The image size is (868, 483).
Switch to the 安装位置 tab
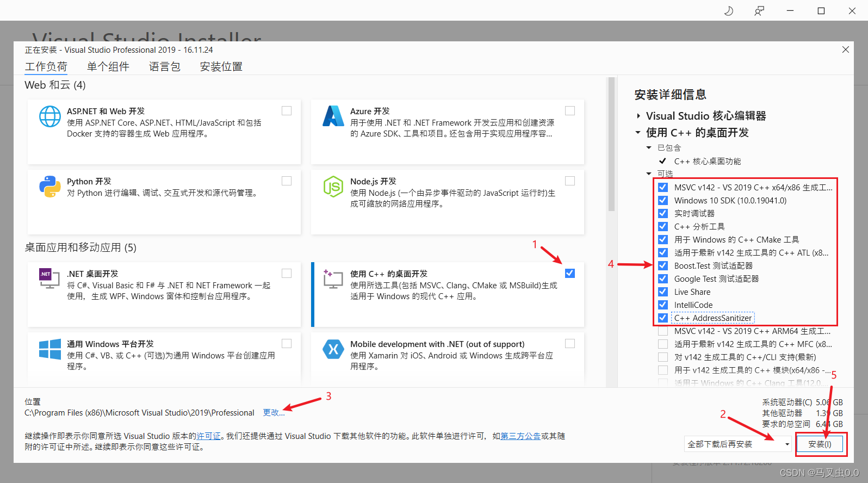[221, 66]
